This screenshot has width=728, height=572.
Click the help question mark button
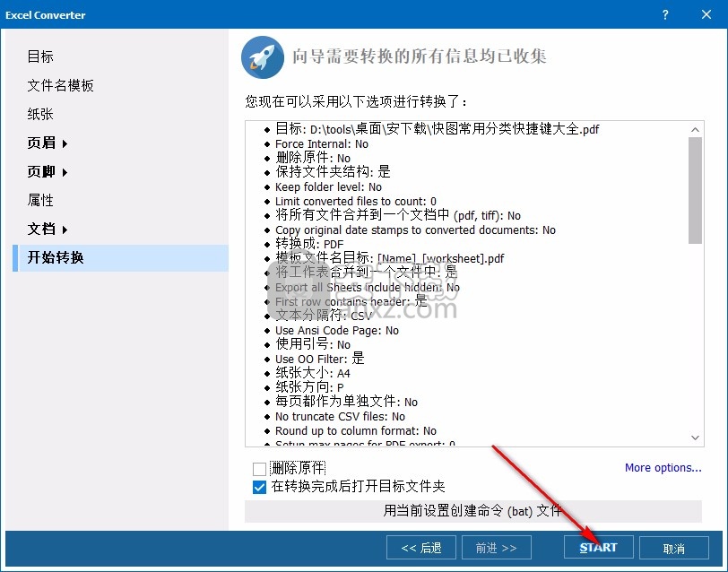pyautogui.click(x=665, y=15)
